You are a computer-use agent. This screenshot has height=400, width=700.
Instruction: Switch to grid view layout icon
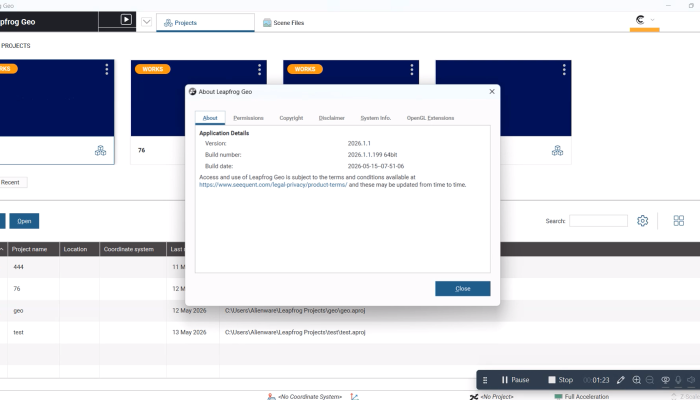click(x=679, y=221)
